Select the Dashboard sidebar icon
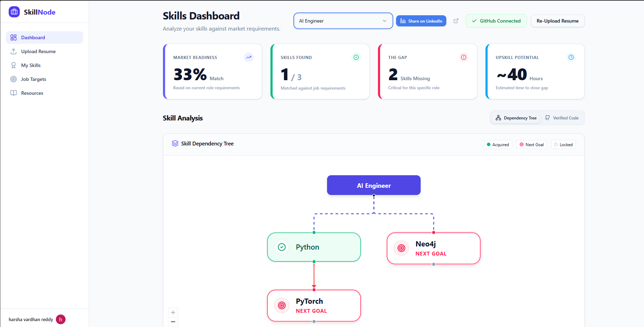 coord(13,37)
